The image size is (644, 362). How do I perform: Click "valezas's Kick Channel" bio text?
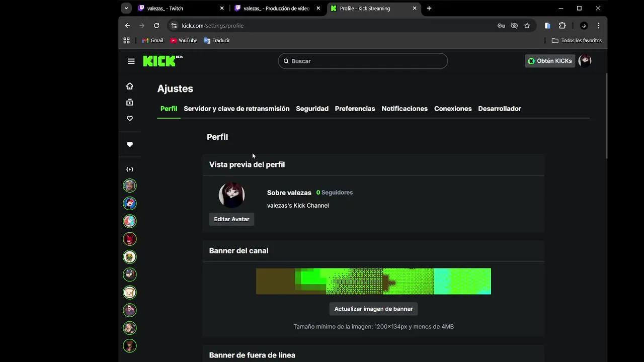298,206
